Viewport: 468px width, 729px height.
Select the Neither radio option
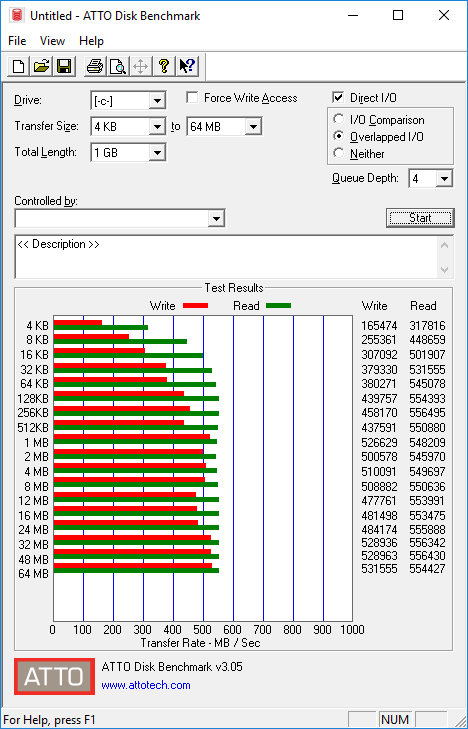coord(339,153)
